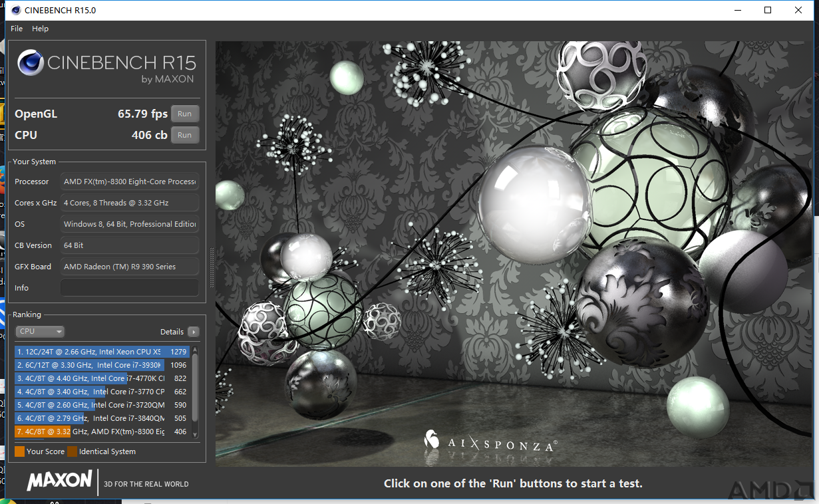
Task: Click the brown Identical System legend swatch
Action: click(x=72, y=451)
